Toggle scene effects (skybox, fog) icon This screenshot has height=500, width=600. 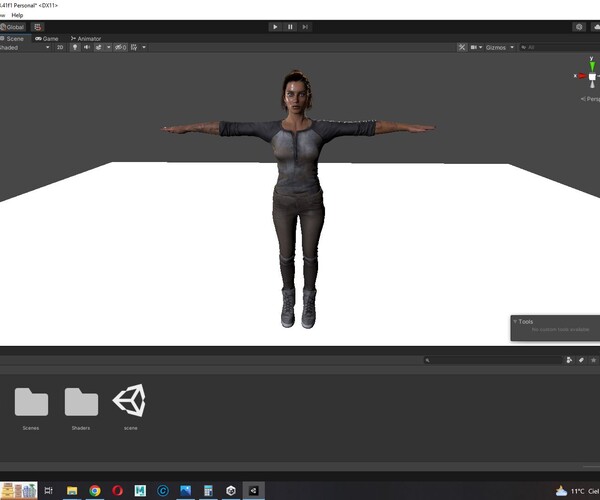coord(99,47)
